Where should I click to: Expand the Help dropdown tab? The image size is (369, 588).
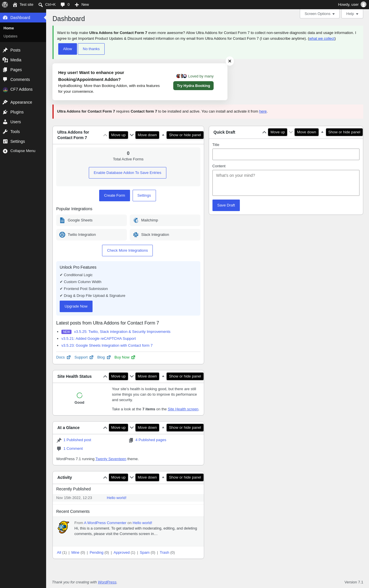pos(352,14)
